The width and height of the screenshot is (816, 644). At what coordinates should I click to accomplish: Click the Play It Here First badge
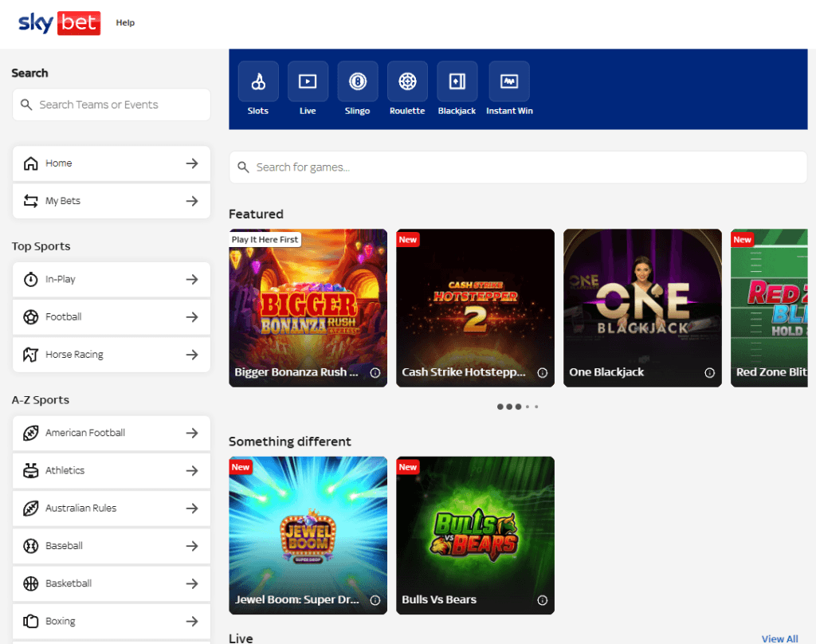click(265, 239)
